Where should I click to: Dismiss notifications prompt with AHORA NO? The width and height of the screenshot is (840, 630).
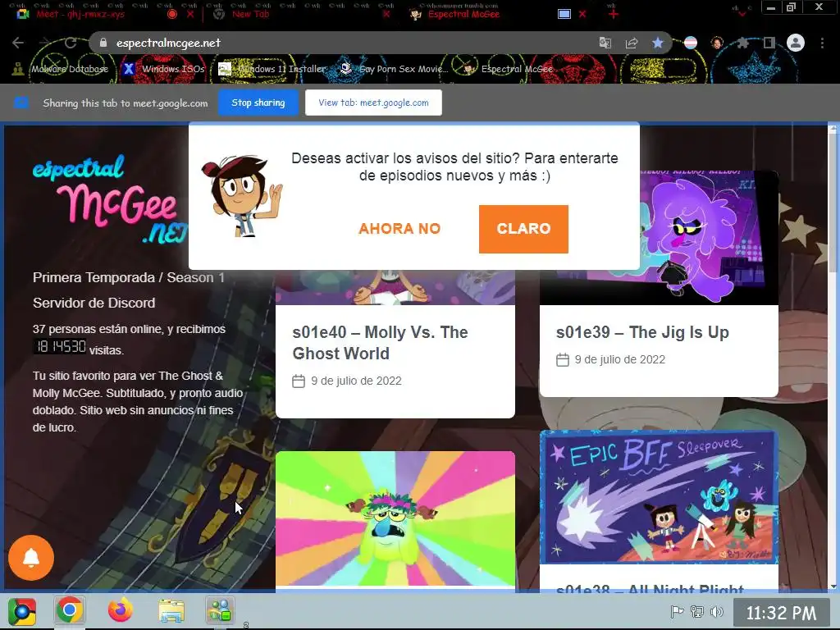pyautogui.click(x=399, y=229)
